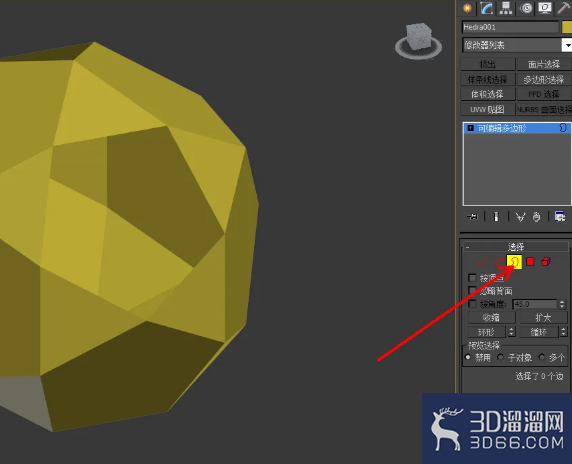Open the Create command panel tab
The image size is (572, 464).
(467, 8)
